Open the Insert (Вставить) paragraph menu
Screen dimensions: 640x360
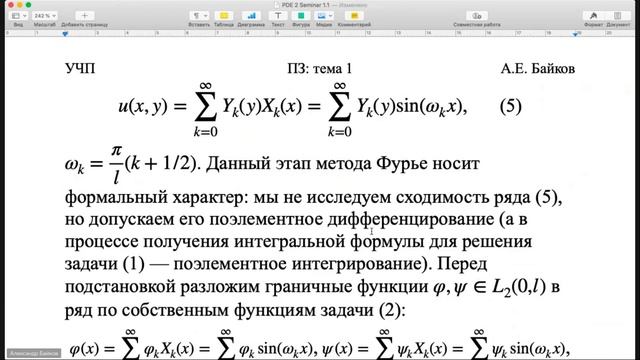pos(199,16)
